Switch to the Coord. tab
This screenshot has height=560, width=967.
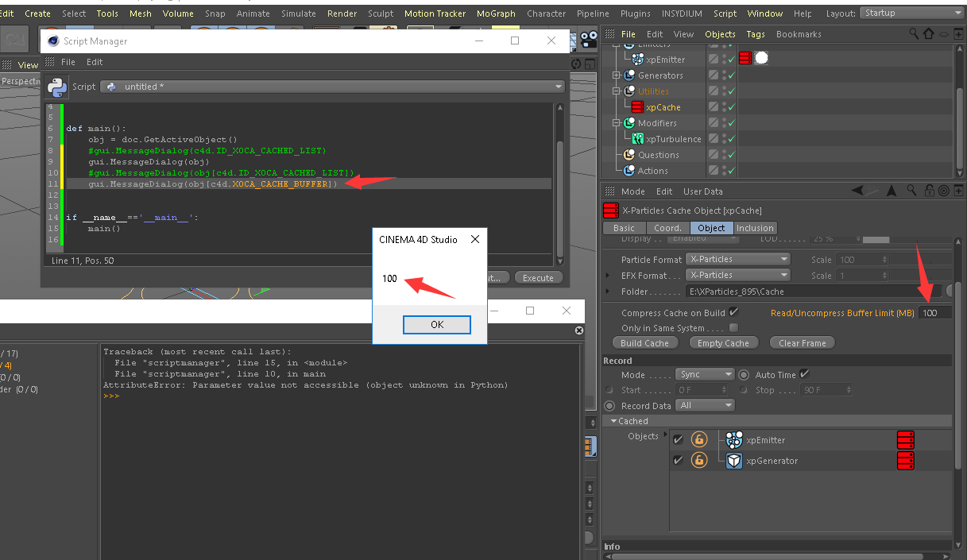click(x=667, y=228)
